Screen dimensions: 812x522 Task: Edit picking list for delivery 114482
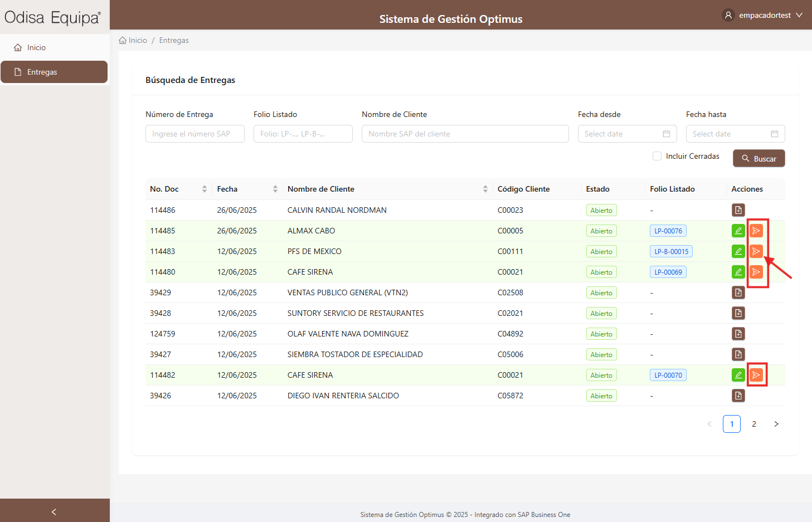tap(738, 375)
